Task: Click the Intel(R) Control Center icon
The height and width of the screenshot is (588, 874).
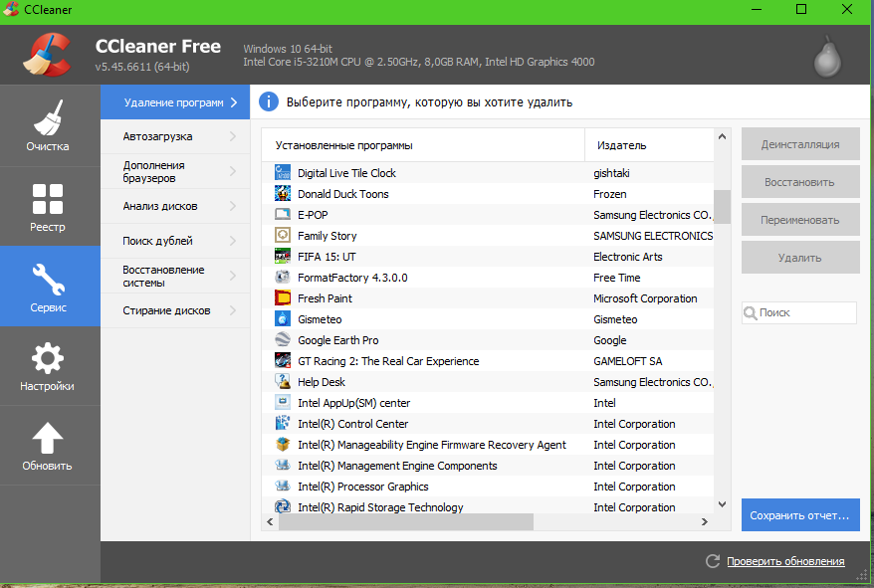Action: (283, 423)
